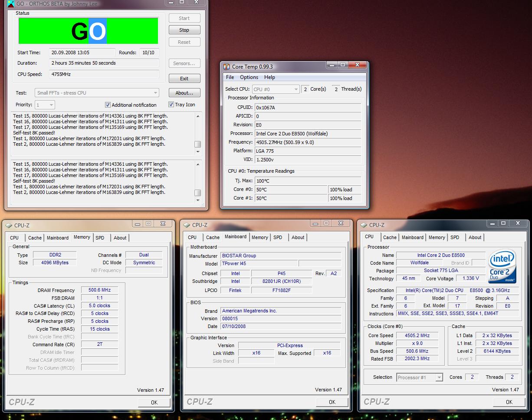Image resolution: width=532 pixels, height=420 pixels.
Task: Click the Frequency 4505.27MHz value in Core Temp
Action: pyautogui.click(x=308, y=142)
